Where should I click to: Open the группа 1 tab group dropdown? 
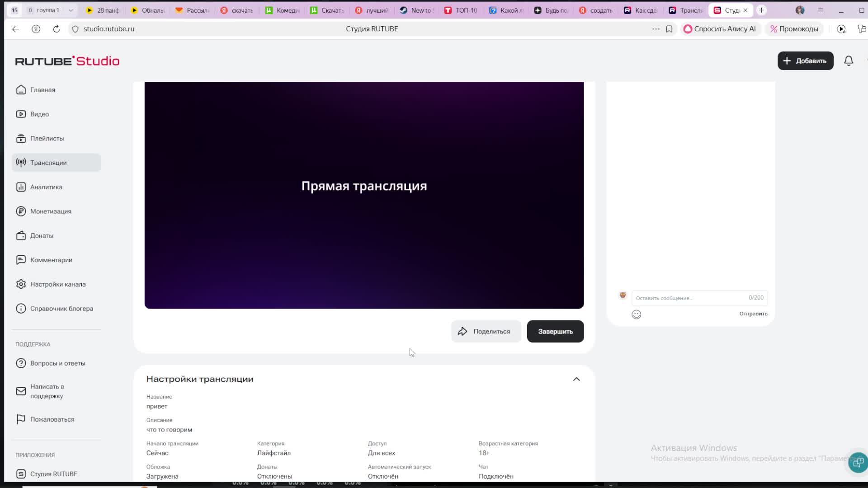click(x=70, y=9)
